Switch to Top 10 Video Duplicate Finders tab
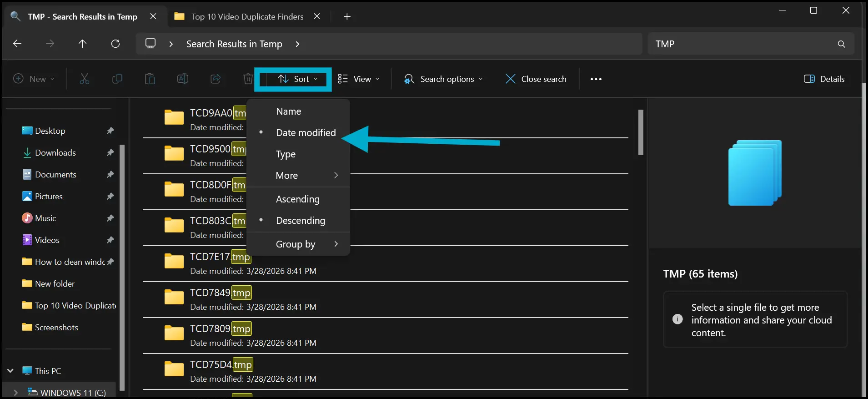Screen dimensions: 868x399 (247, 17)
